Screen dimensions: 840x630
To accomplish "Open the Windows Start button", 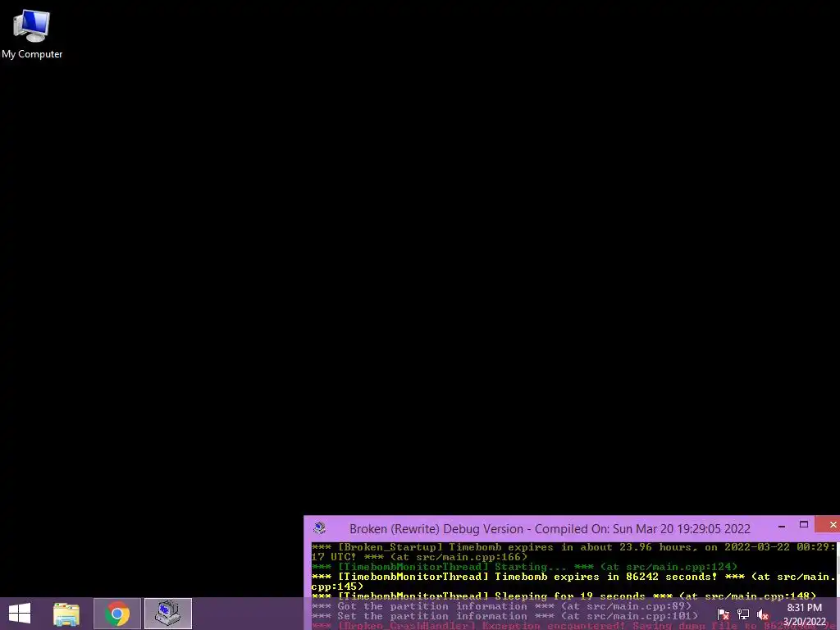I will coord(20,614).
